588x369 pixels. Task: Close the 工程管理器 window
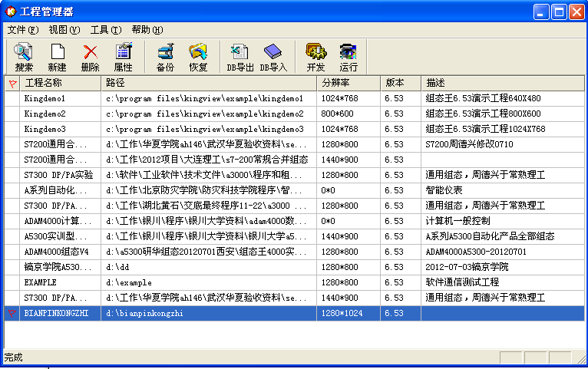click(576, 12)
